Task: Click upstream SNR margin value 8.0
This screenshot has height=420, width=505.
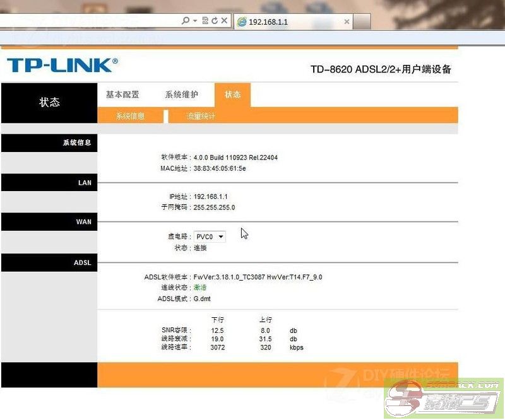Action: tap(265, 330)
